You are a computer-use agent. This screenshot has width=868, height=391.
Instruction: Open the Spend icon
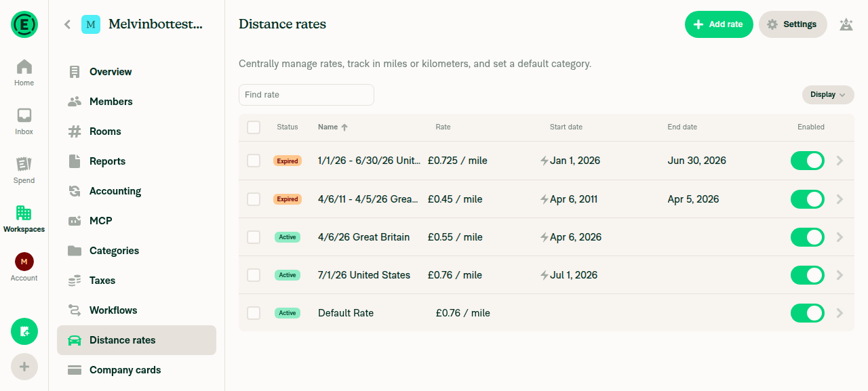click(x=24, y=164)
